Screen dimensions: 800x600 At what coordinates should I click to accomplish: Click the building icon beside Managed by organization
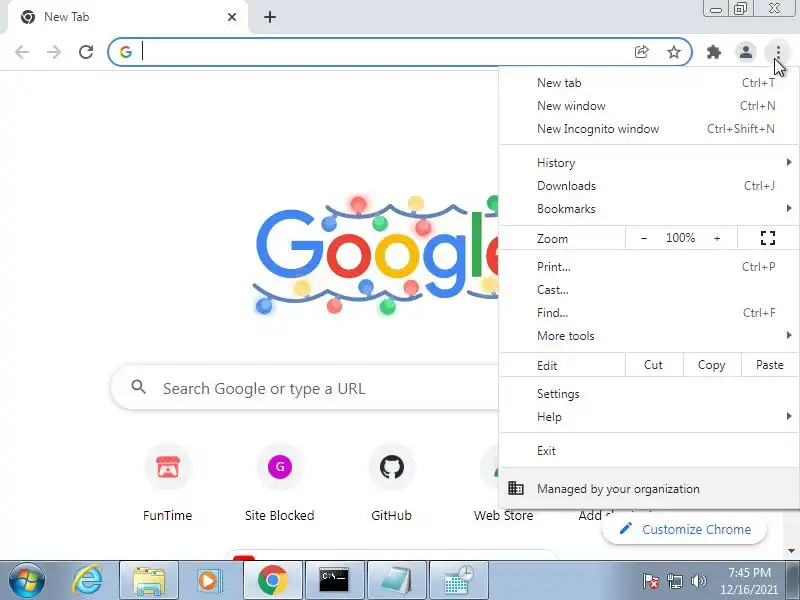(x=515, y=488)
